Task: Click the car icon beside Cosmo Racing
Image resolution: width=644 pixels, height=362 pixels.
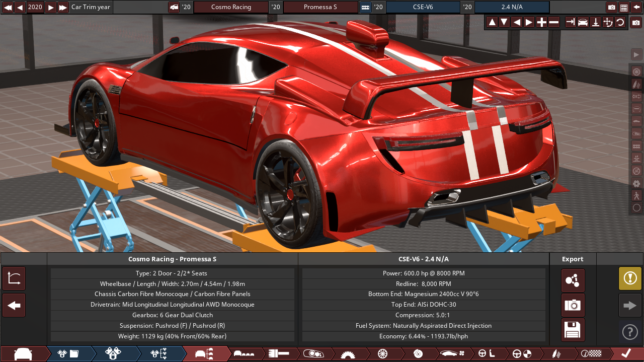Action: coord(174,7)
